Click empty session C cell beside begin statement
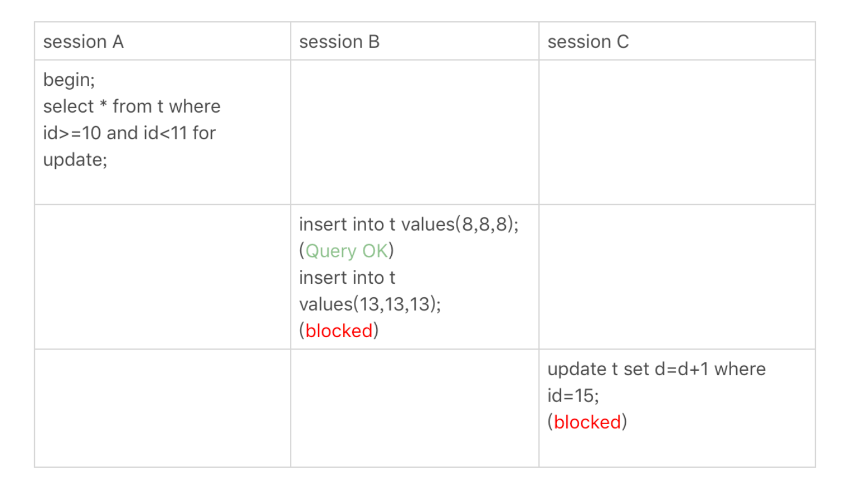Screen dimensions: 868x497 tap(677, 132)
